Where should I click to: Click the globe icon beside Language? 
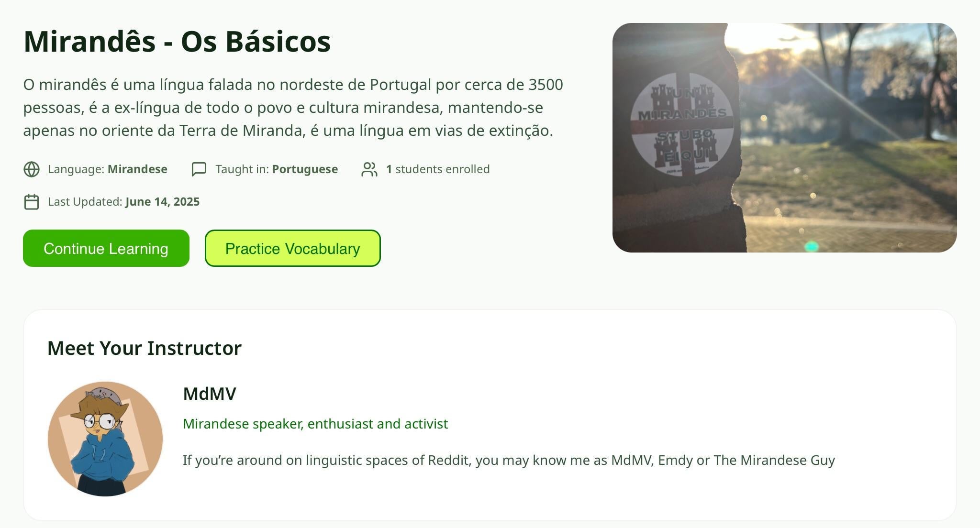(x=32, y=169)
